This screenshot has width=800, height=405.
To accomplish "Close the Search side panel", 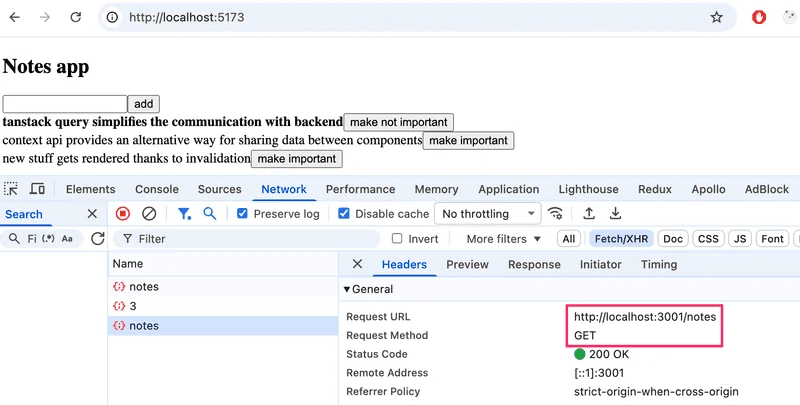I will (x=92, y=214).
